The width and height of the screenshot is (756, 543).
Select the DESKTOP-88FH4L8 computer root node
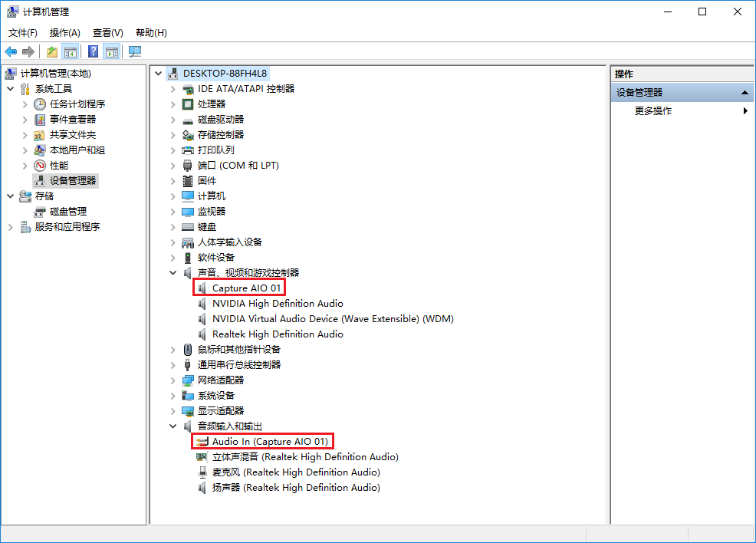point(225,73)
